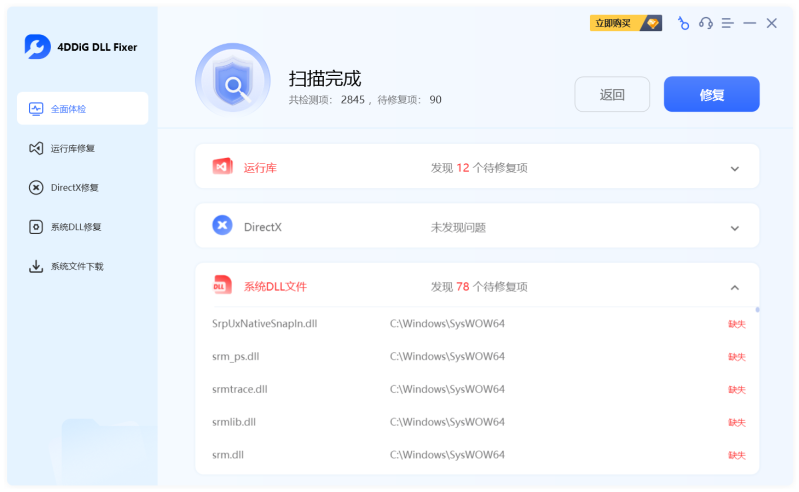Image resolution: width=799 pixels, height=492 pixels.
Task: Click the blue DirectX category icon
Action: (x=223, y=225)
